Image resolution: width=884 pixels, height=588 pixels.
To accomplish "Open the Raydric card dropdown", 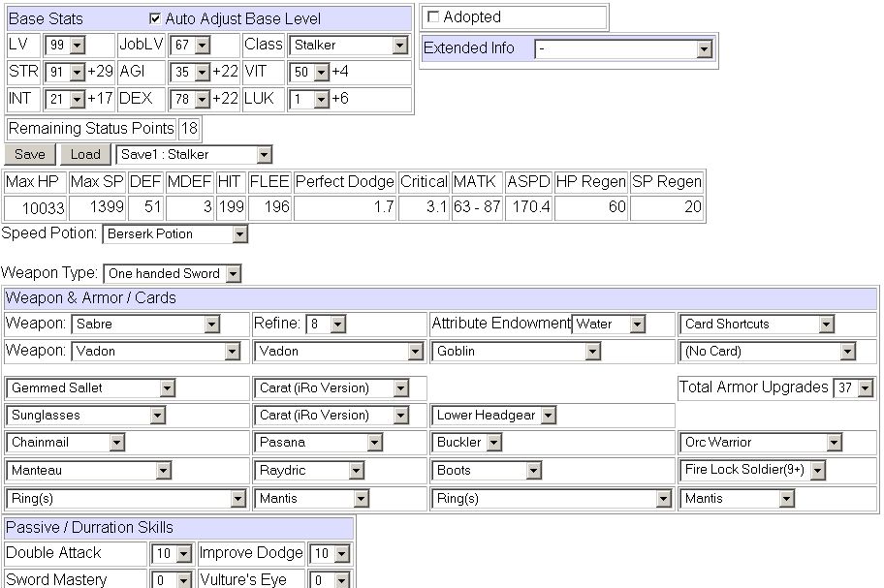I will pos(309,470).
